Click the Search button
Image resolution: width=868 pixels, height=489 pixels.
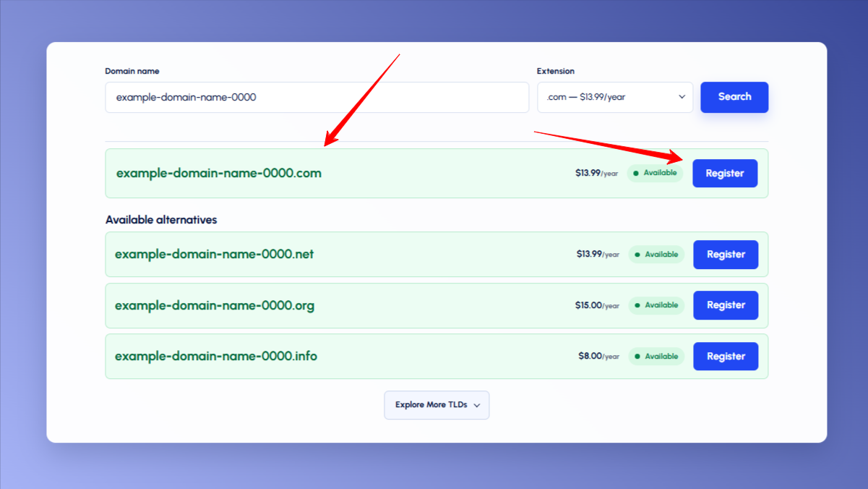point(734,97)
